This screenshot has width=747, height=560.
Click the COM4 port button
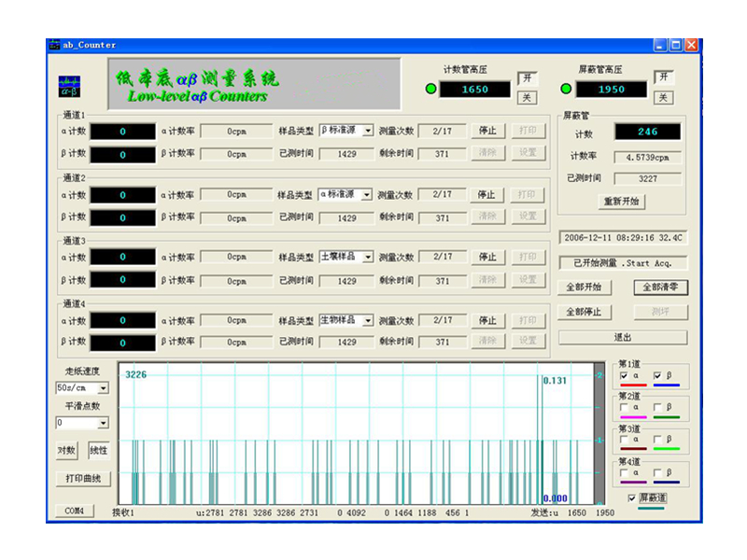tap(75, 511)
